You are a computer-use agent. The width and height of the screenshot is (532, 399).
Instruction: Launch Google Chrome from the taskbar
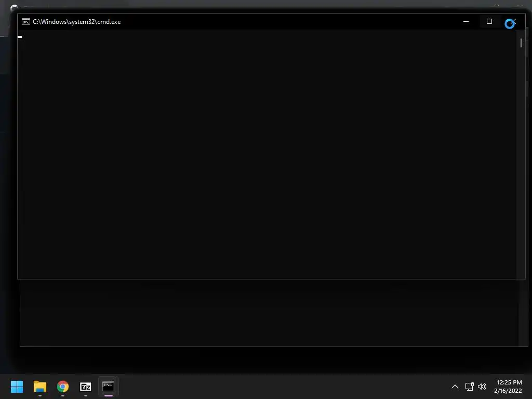(x=63, y=387)
